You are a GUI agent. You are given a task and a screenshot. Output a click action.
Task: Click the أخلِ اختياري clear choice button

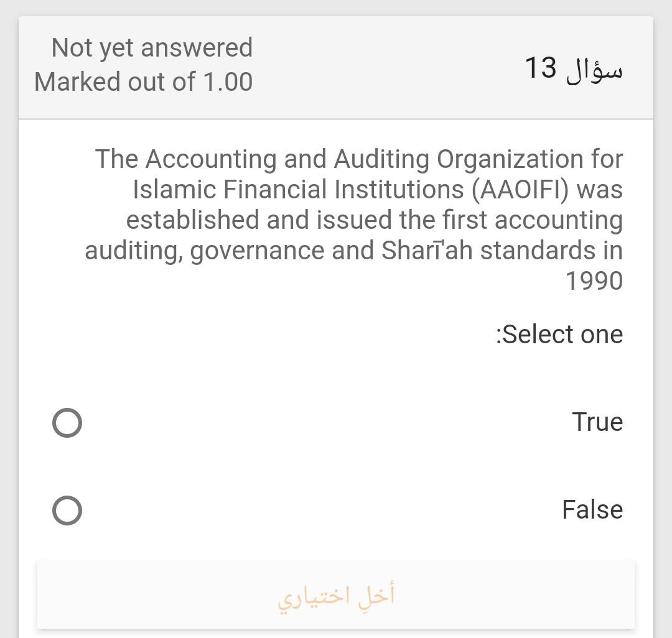coord(336,594)
